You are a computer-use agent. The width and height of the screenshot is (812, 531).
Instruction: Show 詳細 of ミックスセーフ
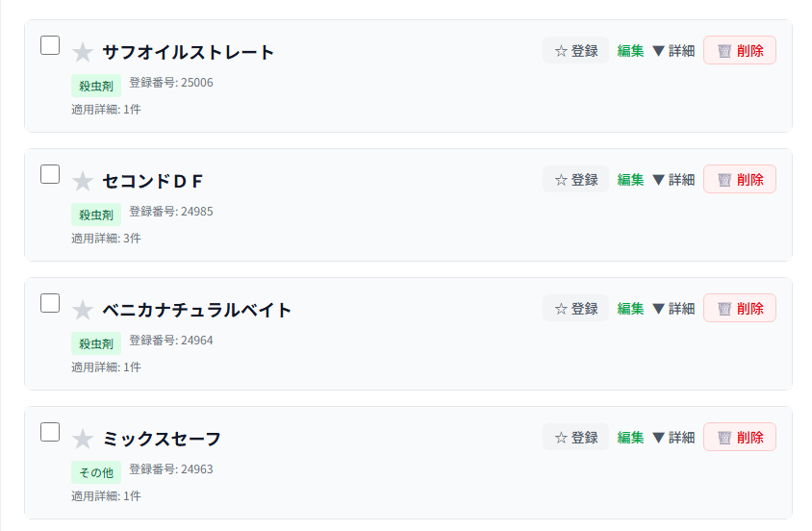[673, 438]
